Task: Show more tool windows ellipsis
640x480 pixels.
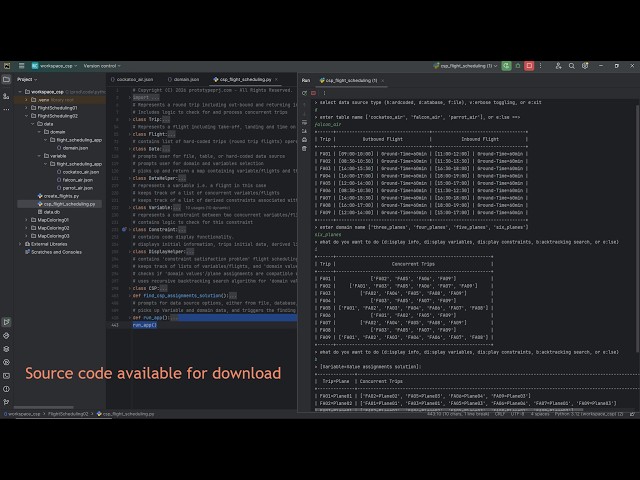Action: click(6, 109)
